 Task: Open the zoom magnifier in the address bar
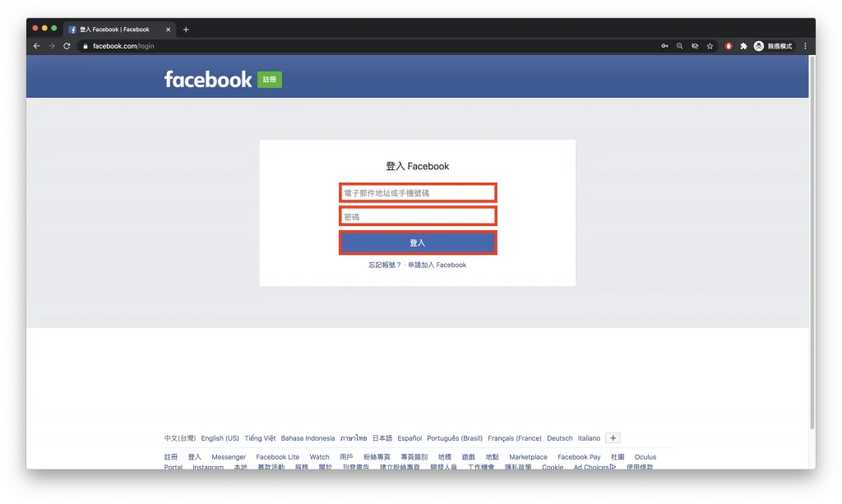click(680, 46)
